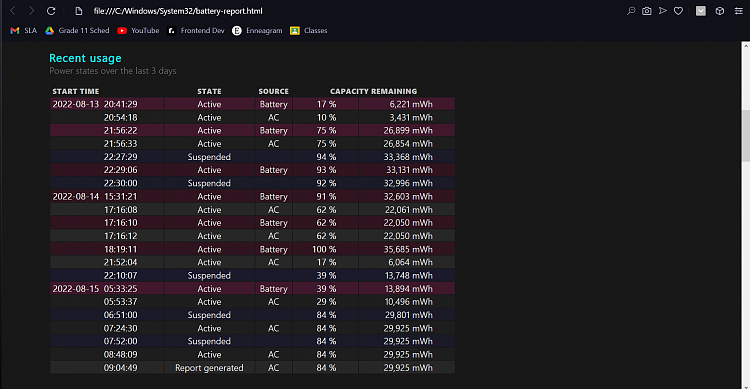Open the Classes bookmark

point(309,31)
